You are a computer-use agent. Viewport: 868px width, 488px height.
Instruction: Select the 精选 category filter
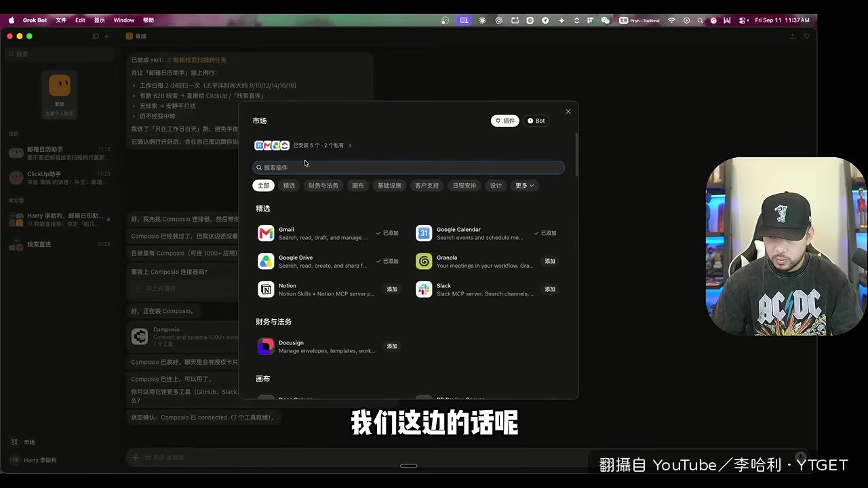(x=289, y=185)
